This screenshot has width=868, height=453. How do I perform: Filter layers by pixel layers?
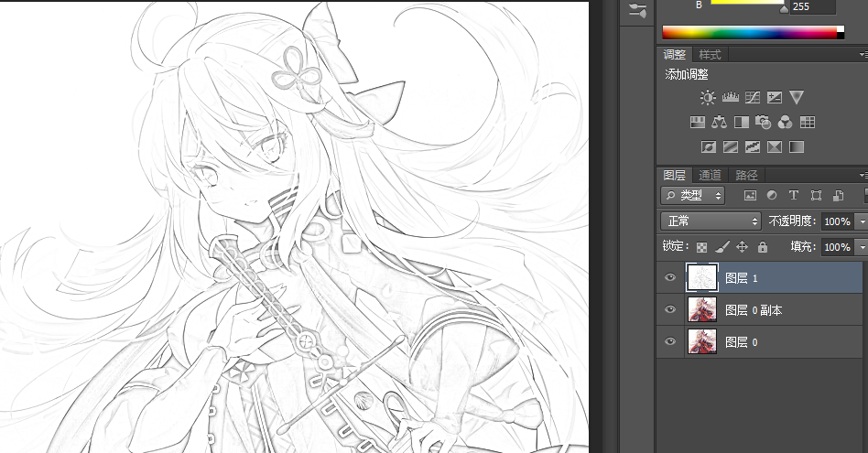[x=750, y=195]
